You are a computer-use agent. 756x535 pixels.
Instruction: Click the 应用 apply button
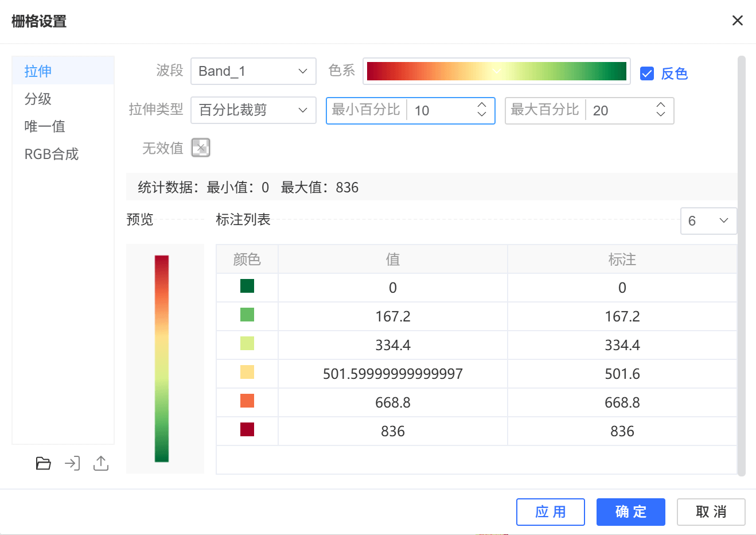point(550,512)
